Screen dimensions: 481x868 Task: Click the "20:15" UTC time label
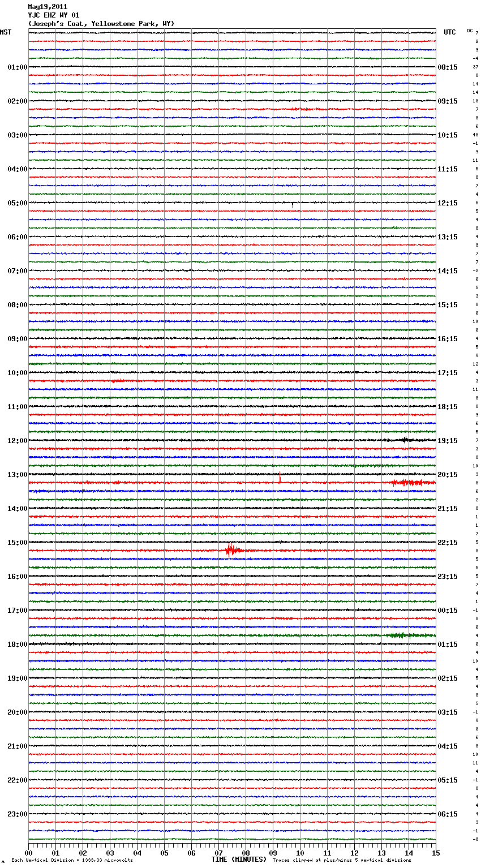448,475
